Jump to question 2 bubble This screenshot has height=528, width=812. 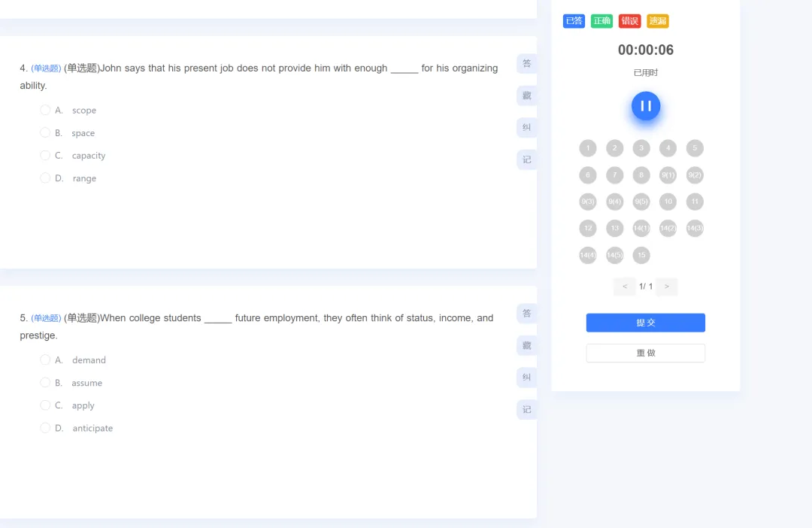click(x=615, y=148)
